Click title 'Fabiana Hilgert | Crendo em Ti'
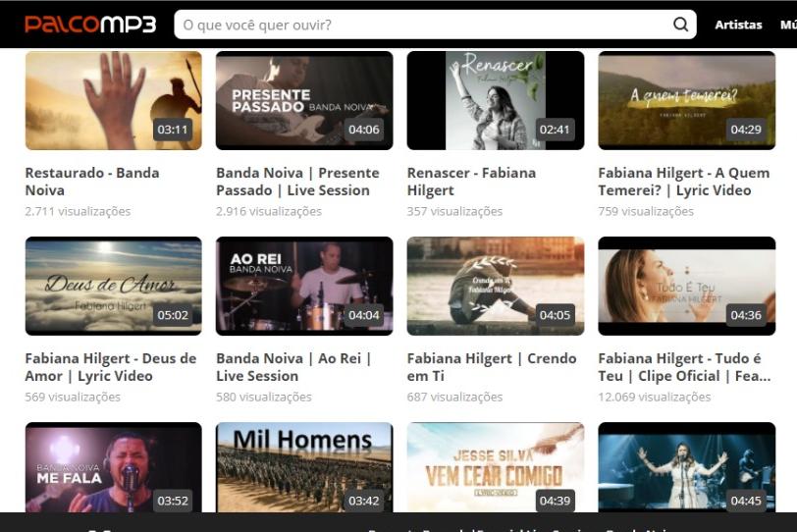Image resolution: width=797 pixels, height=532 pixels. tap(492, 367)
